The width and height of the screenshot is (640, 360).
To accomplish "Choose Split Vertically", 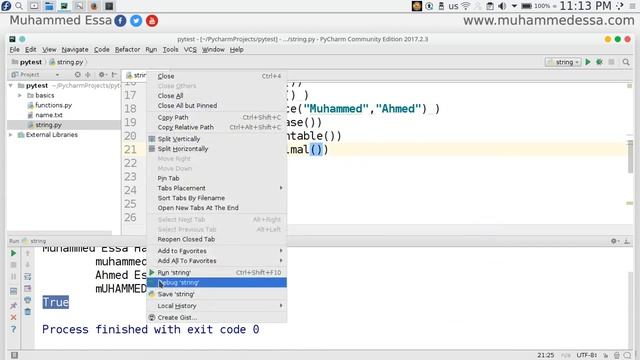I will pos(217,139).
